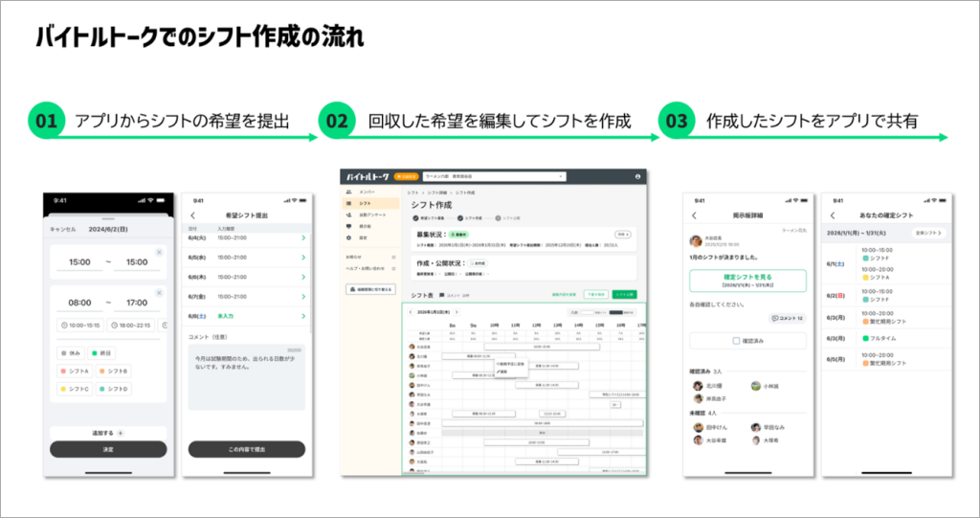Image resolution: width=980 pixels, height=518 pixels.
Task: Select the シフトC chip
Action: 75,389
